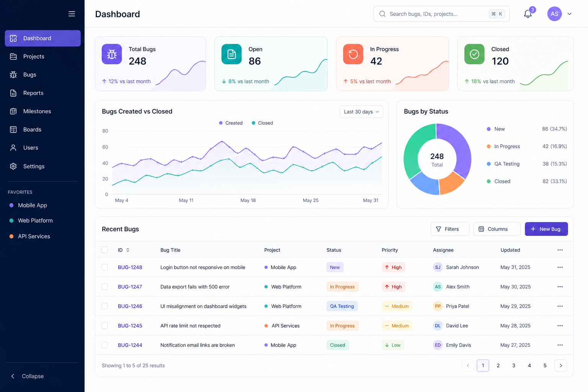Click the Settings gear icon
The height and width of the screenshot is (392, 588).
(x=13, y=166)
